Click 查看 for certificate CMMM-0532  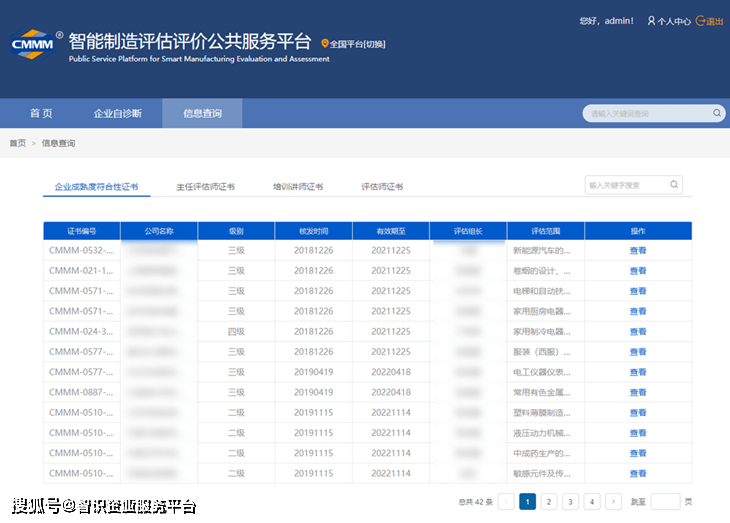638,251
